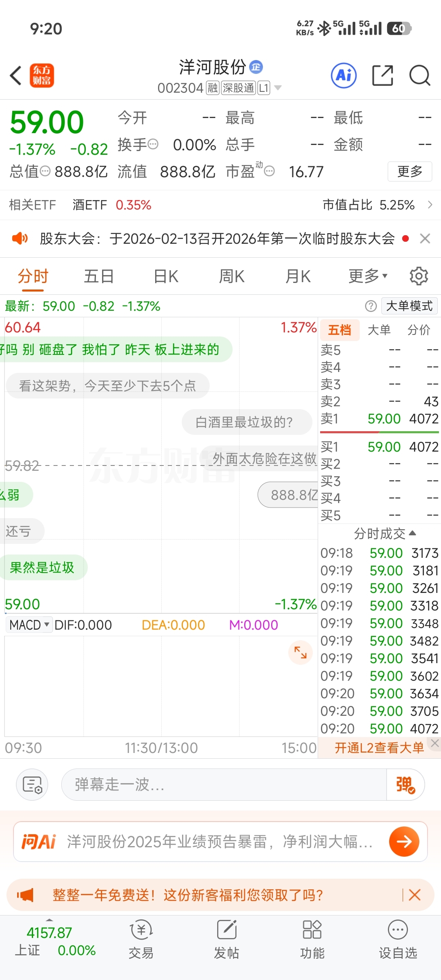The height and width of the screenshot is (980, 441).
Task: Focus the 弹幕走一波 input field
Action: 224,785
